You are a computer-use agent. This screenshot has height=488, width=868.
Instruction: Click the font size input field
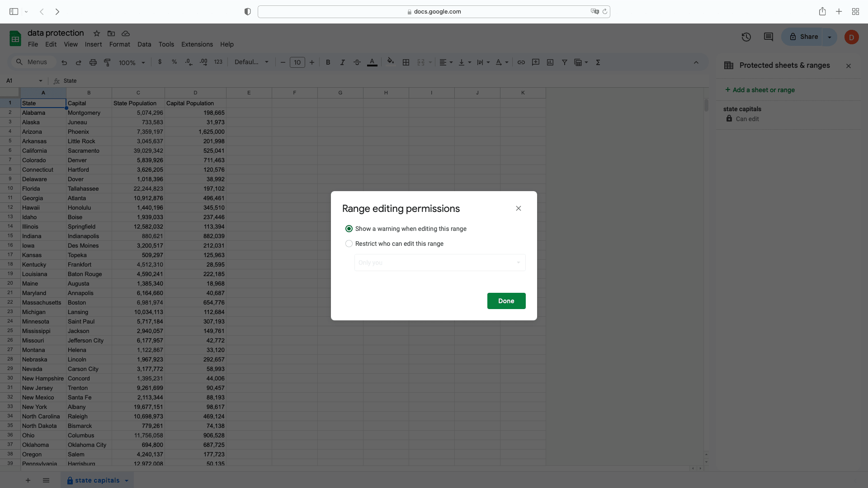click(297, 62)
